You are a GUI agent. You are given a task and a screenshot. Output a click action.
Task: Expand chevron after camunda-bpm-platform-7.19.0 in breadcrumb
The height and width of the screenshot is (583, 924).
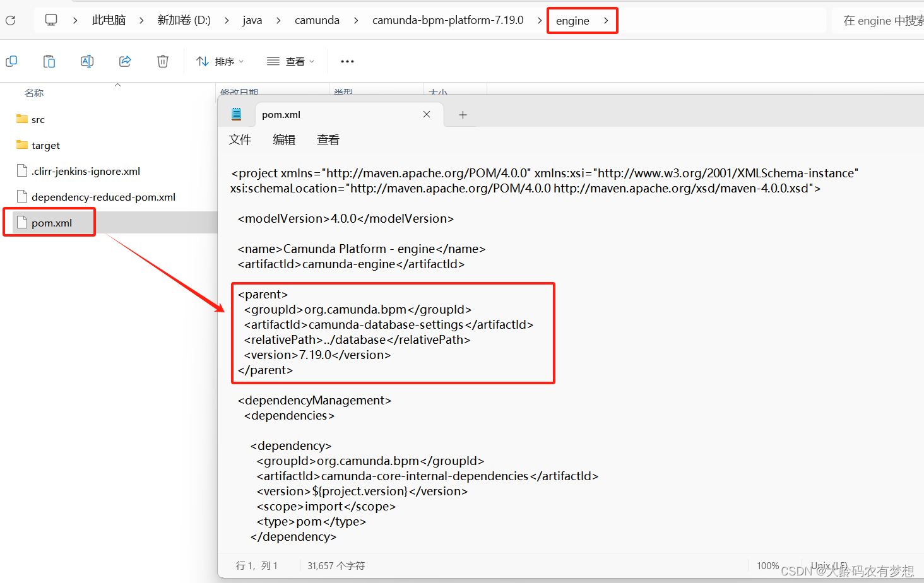click(x=540, y=20)
